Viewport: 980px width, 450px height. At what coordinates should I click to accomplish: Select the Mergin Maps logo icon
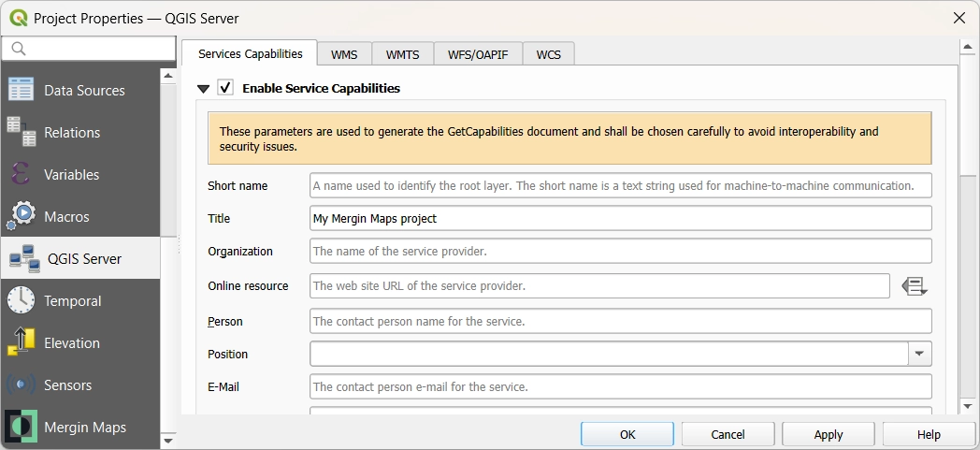tap(22, 427)
